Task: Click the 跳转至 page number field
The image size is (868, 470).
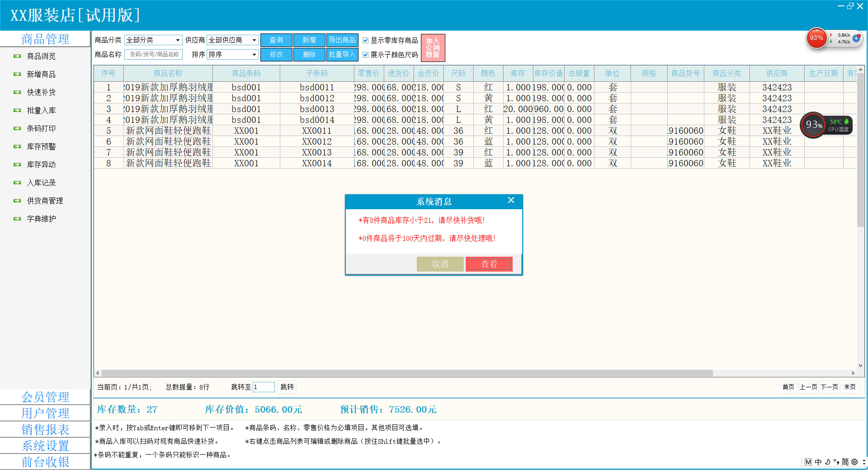Action: coord(264,387)
